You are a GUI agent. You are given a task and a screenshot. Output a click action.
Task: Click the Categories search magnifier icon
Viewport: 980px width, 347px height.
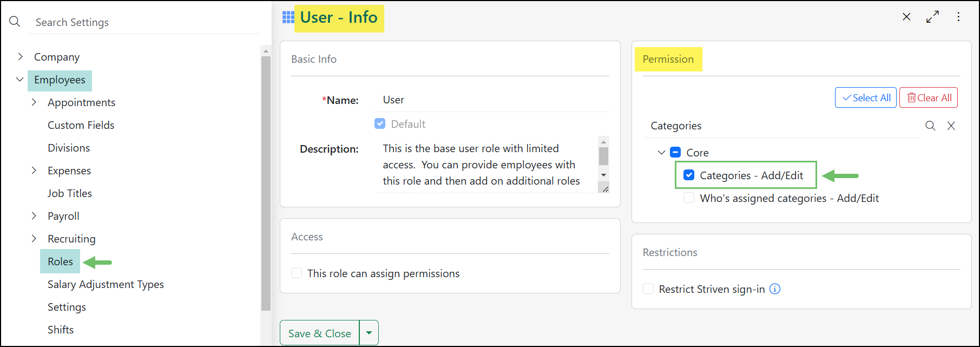point(930,126)
